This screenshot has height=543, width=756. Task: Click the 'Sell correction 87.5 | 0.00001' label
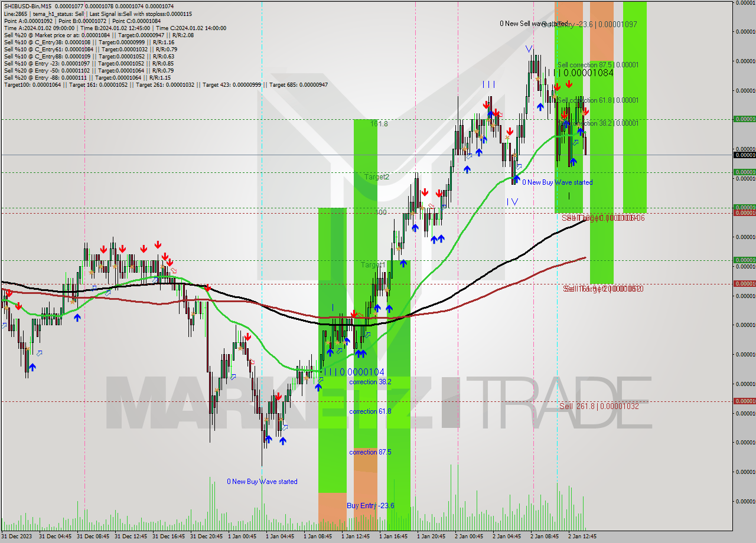point(598,65)
